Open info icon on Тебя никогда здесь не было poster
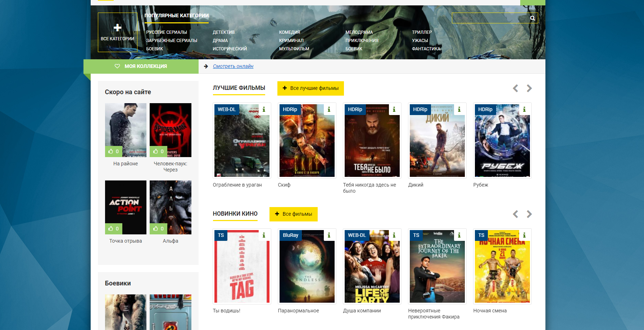 pyautogui.click(x=394, y=109)
